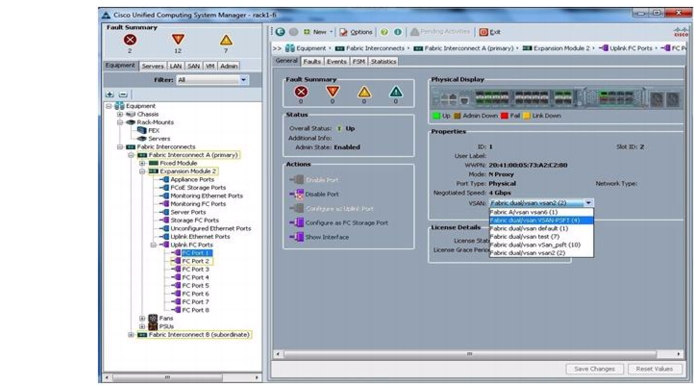Image resolution: width=699 pixels, height=388 pixels.
Task: Click the Back navigation globe icon
Action: click(x=280, y=32)
